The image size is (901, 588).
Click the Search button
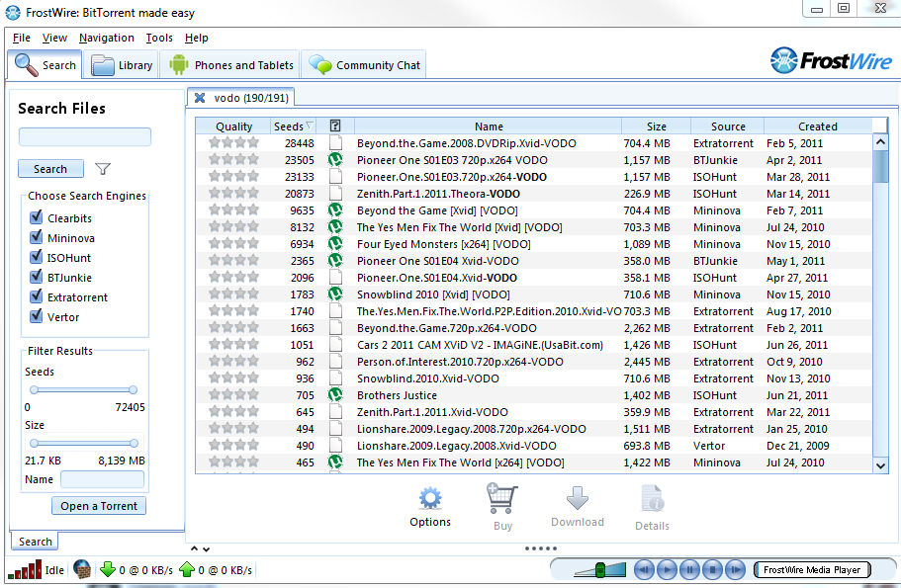[50, 169]
